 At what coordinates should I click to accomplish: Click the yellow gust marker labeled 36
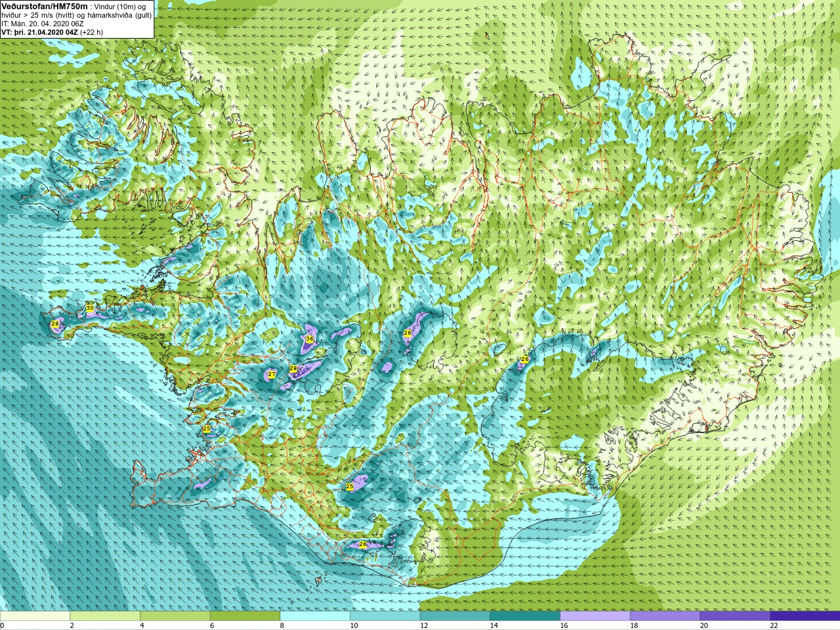click(310, 339)
